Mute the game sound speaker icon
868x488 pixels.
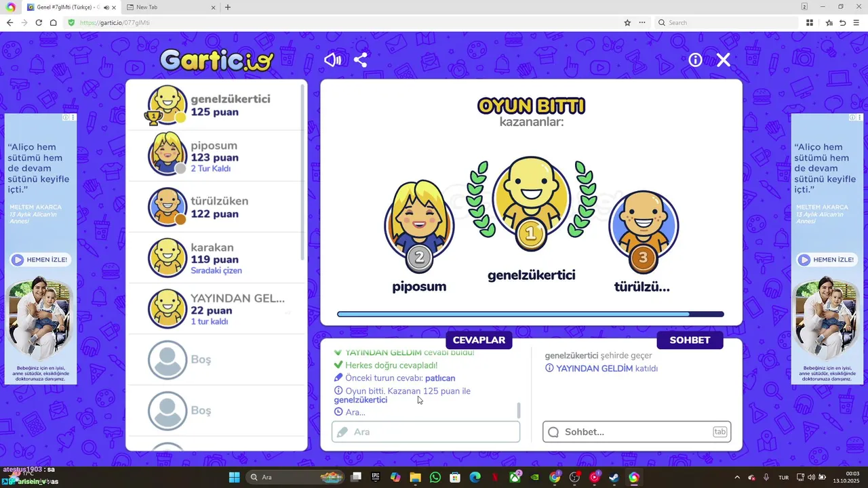(332, 60)
